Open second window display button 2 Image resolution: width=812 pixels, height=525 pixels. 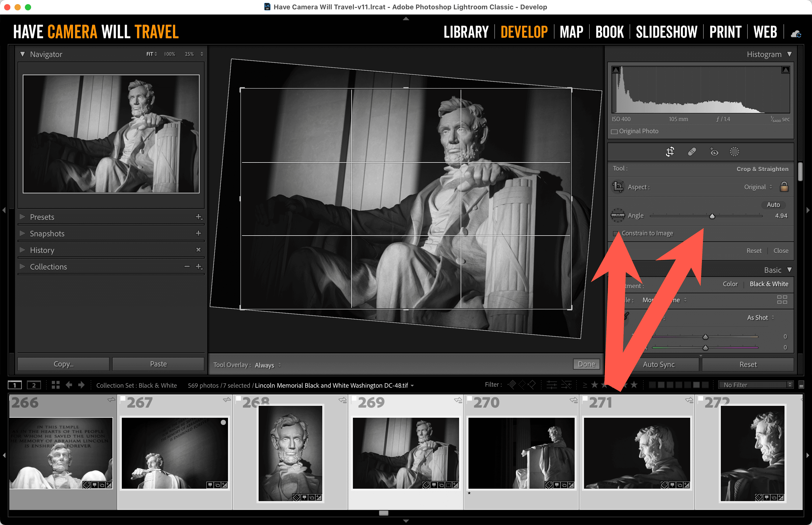34,385
